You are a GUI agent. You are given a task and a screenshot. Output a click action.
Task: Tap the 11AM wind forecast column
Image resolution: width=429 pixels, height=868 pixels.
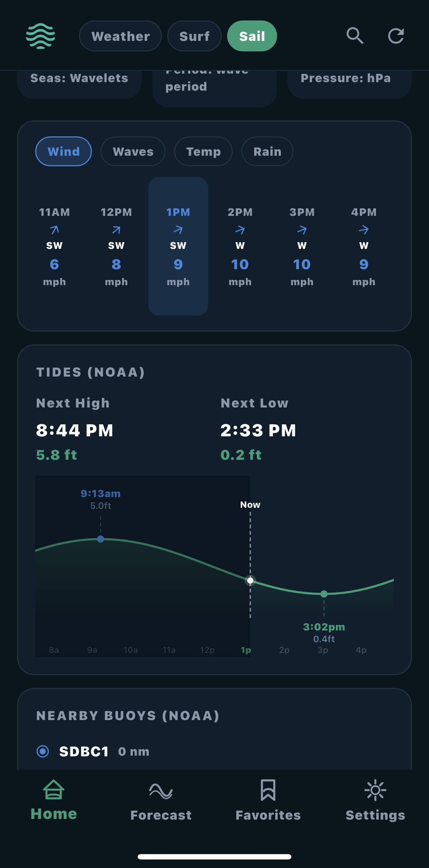[54, 246]
